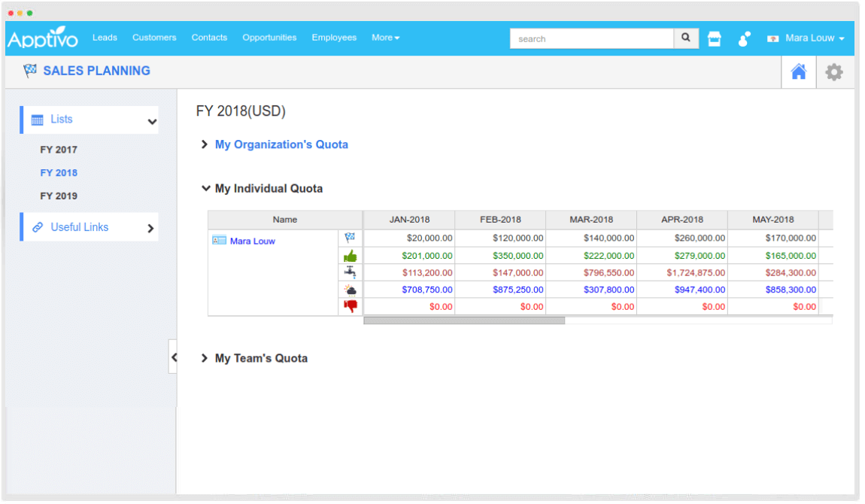
Task: Select FY 2019 in the Lists sidebar
Action: tap(59, 196)
